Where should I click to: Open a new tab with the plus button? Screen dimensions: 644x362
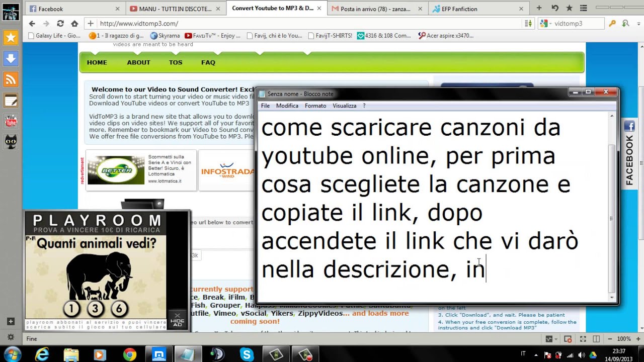[539, 8]
